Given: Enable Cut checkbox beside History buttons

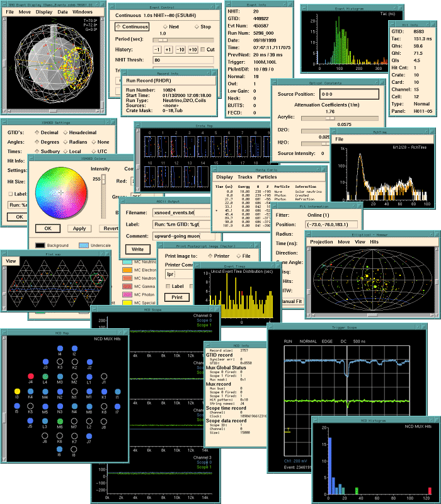Looking at the screenshot, I should tap(207, 50).
